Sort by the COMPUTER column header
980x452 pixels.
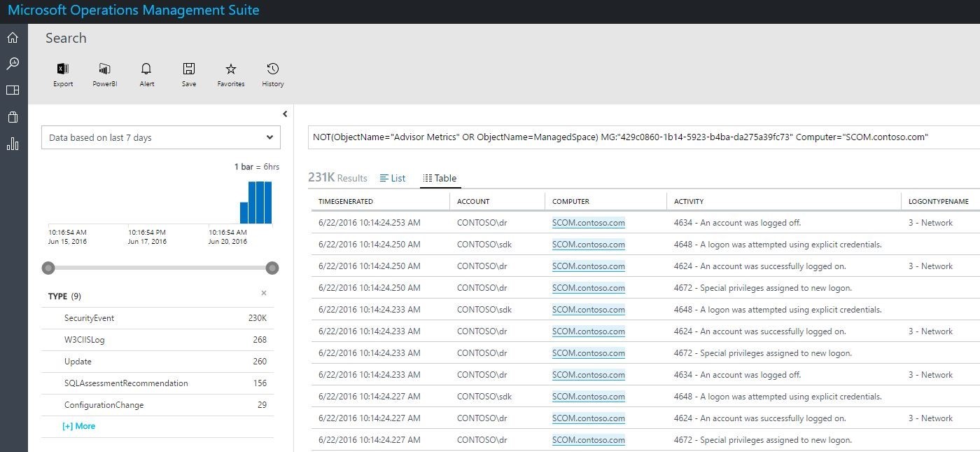(x=570, y=201)
